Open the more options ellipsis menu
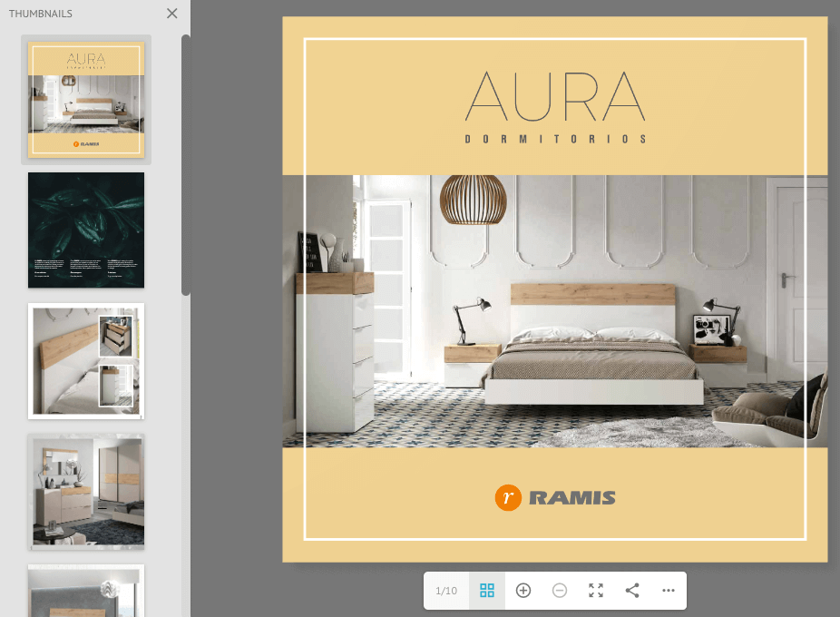Screen dimensions: 840x617 [669, 591]
